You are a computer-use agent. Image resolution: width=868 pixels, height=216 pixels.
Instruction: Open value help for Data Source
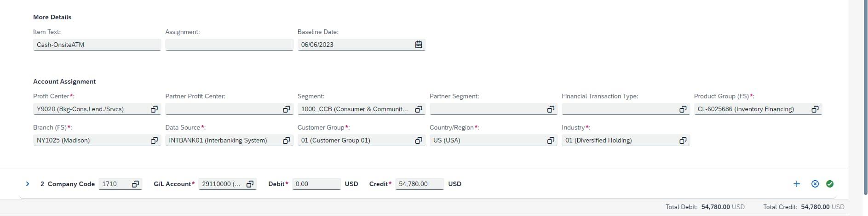(286, 140)
